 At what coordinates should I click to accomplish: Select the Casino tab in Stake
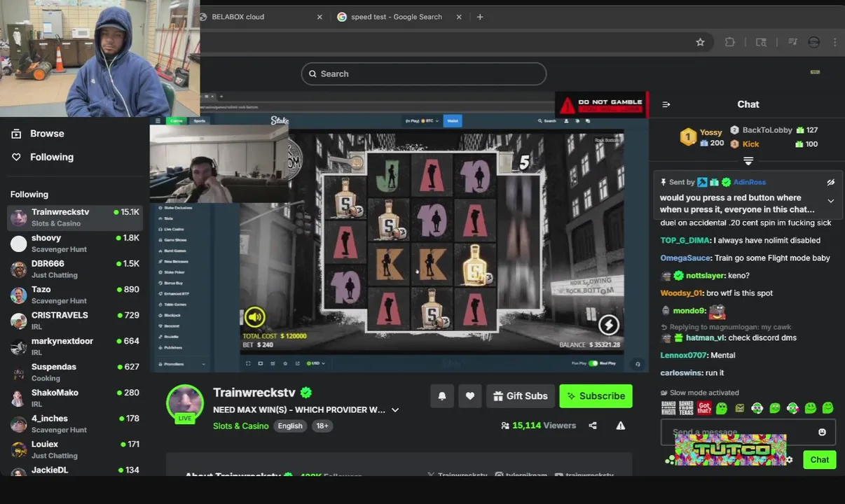(177, 121)
